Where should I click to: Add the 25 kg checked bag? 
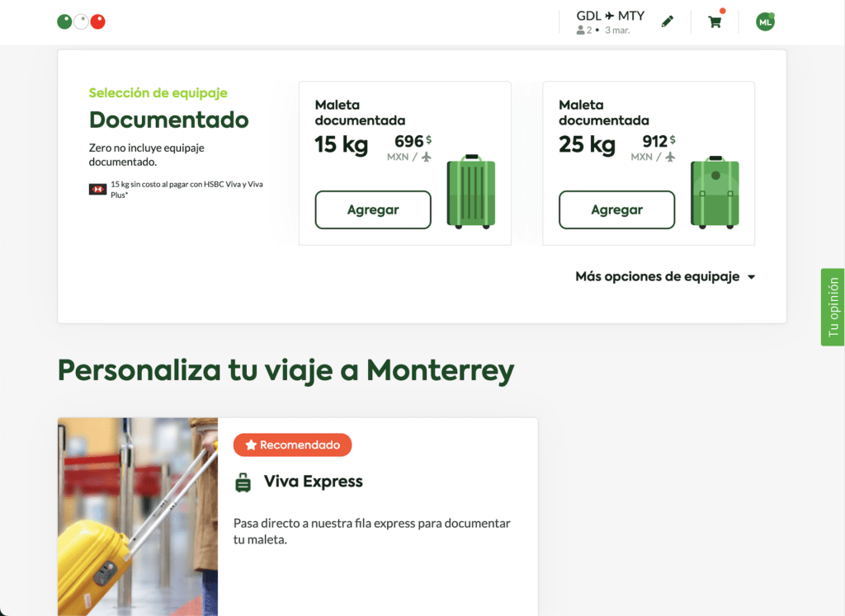click(616, 209)
